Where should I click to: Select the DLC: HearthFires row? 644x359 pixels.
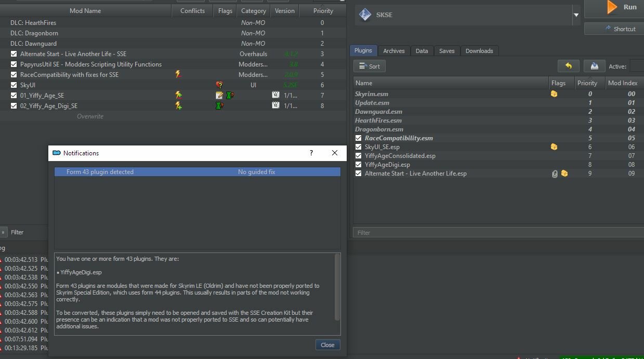[173, 23]
